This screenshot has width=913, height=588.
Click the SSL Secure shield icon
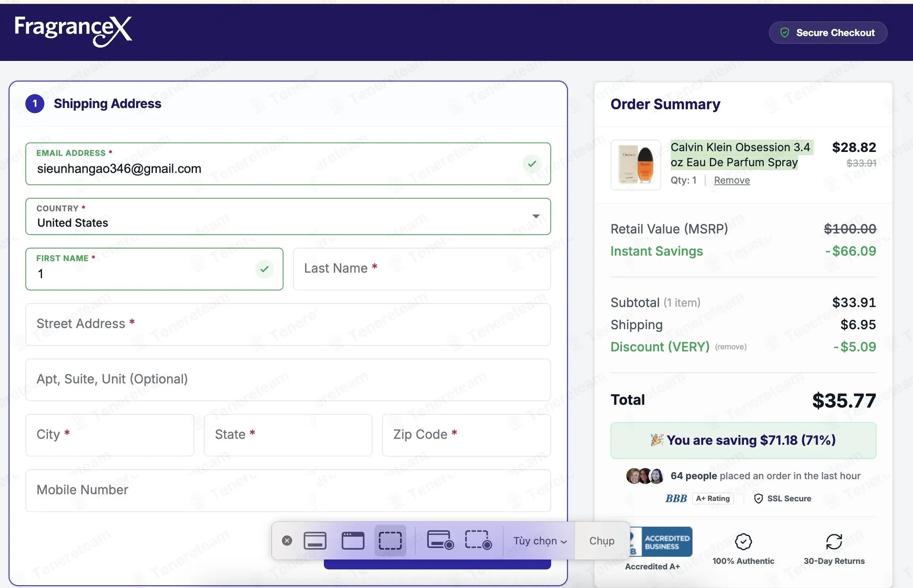[x=758, y=499]
